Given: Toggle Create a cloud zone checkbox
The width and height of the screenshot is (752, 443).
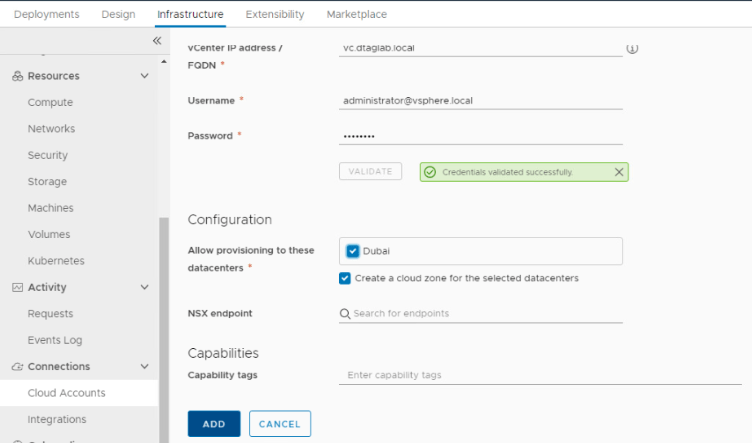Looking at the screenshot, I should [x=345, y=278].
